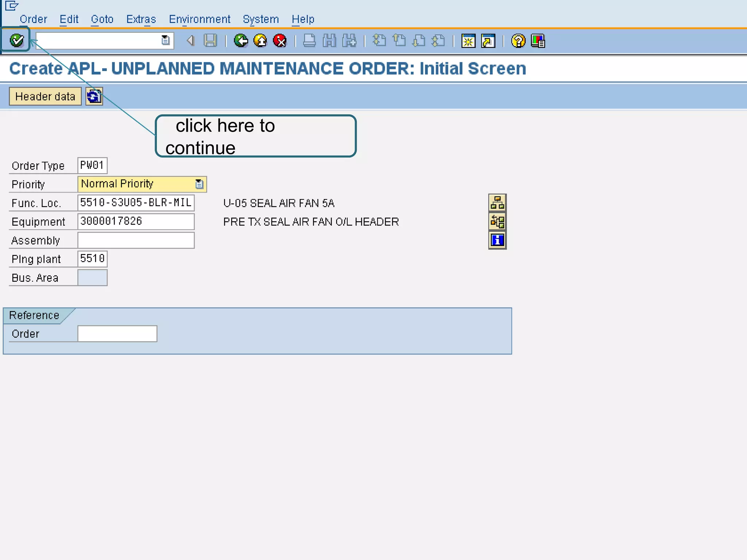
Task: Click the Reference Order input field
Action: click(117, 334)
